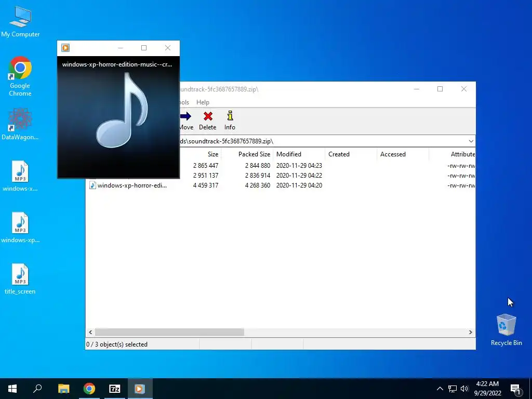Close the 7-Zip window
The width and height of the screenshot is (532, 399).
[x=464, y=89]
